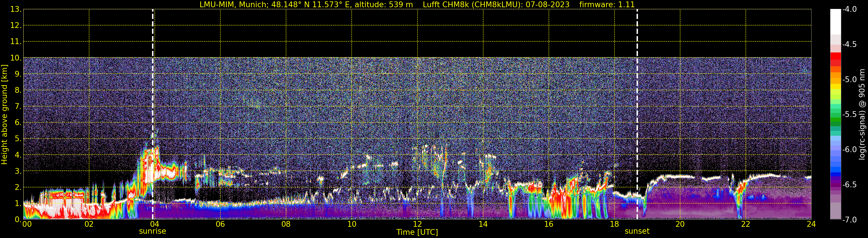
Task: Click the '1.' height tick label
Action: coord(18,203)
